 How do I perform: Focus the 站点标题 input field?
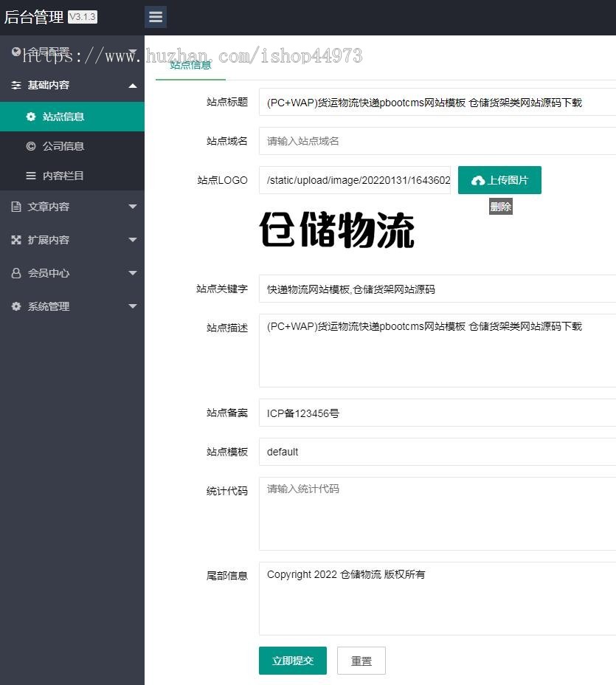[437, 102]
